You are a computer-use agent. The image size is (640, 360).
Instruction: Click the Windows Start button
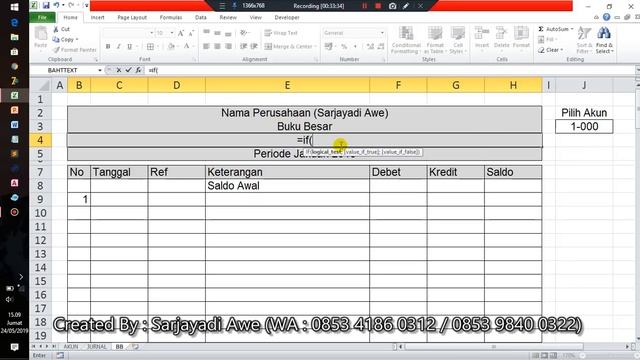[x=14, y=7]
